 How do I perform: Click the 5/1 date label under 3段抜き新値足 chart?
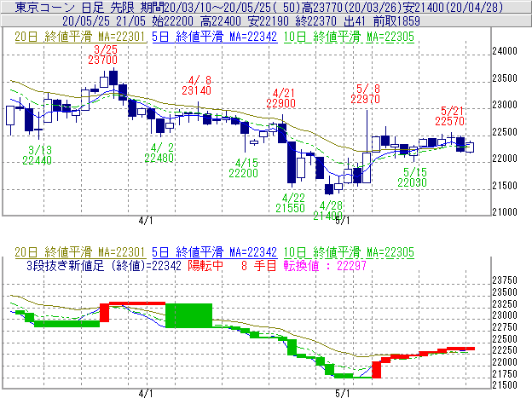pyautogui.click(x=343, y=394)
